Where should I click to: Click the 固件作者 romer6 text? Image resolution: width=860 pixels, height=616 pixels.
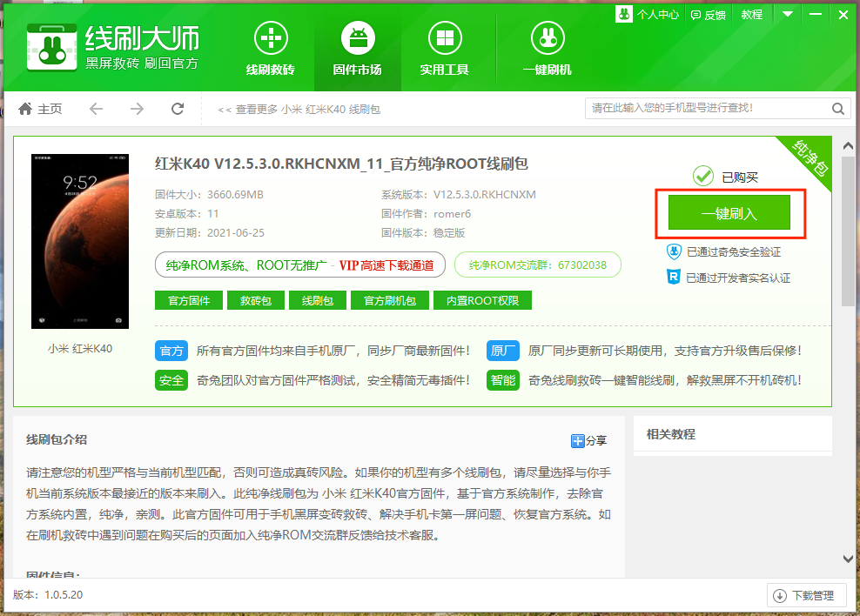[427, 214]
